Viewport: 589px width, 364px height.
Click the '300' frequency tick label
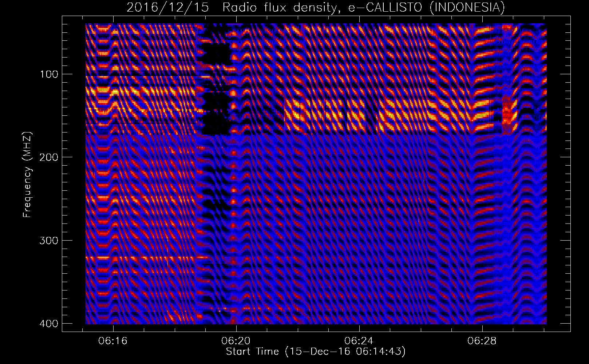[48, 240]
